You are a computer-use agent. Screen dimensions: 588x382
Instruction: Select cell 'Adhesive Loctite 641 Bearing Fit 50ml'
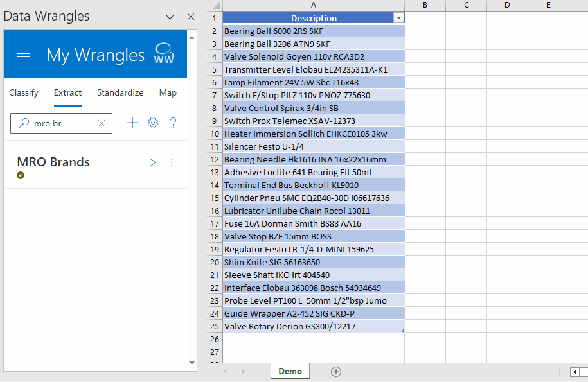coord(314,172)
